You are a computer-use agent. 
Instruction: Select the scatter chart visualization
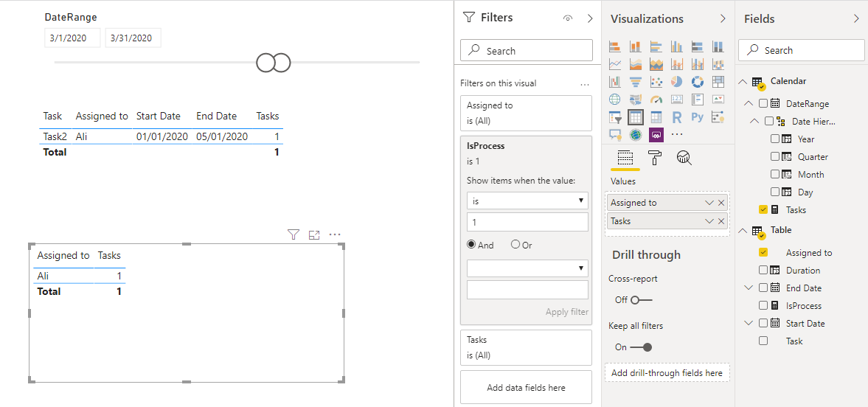[656, 82]
